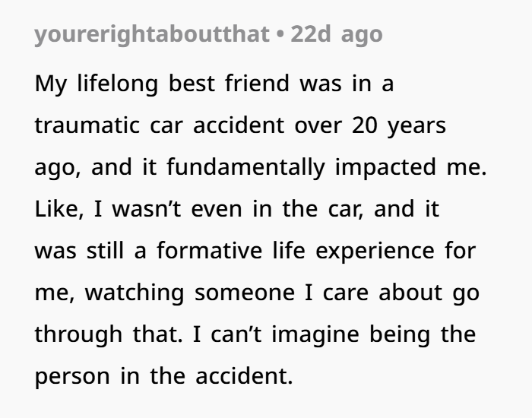Click the words 'impacted me.'
This screenshot has height=418, width=532.
point(411,167)
